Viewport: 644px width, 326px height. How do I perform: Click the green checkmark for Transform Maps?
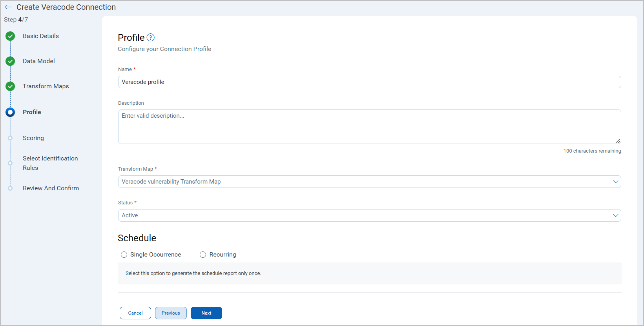pyautogui.click(x=10, y=86)
